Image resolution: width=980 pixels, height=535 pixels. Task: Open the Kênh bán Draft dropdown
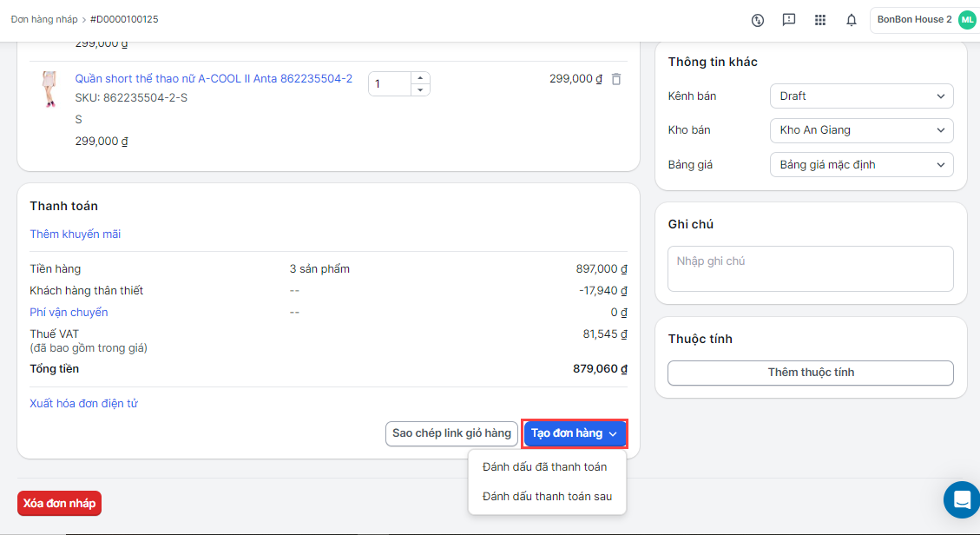coord(861,96)
